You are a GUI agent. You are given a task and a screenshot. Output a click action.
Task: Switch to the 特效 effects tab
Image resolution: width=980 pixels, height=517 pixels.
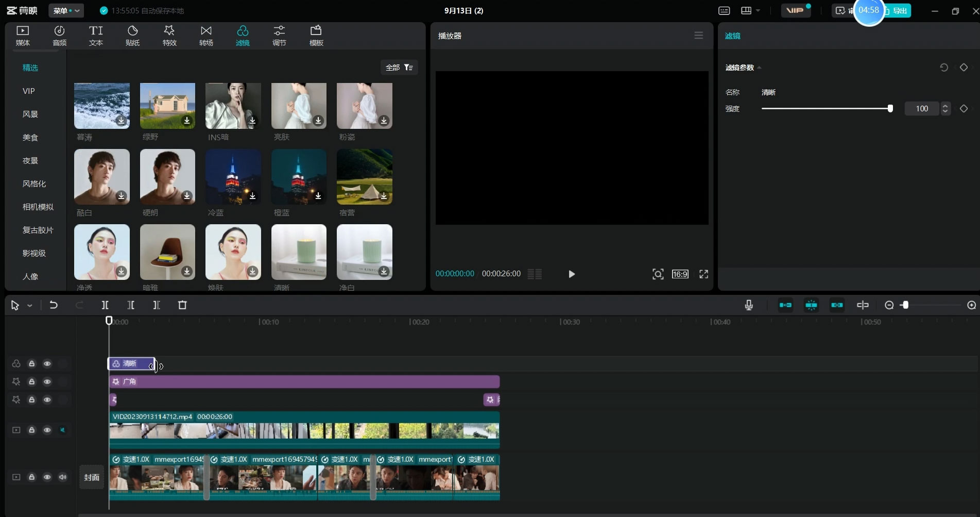pyautogui.click(x=169, y=36)
